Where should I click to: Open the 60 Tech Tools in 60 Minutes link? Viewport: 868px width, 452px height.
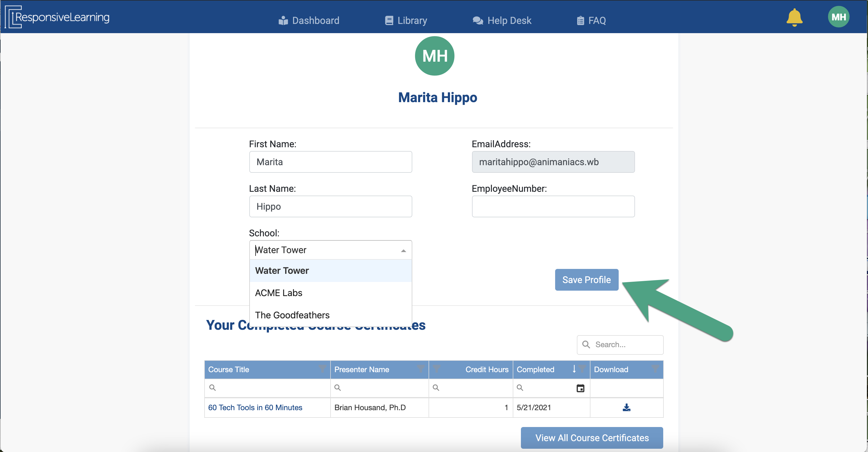255,407
